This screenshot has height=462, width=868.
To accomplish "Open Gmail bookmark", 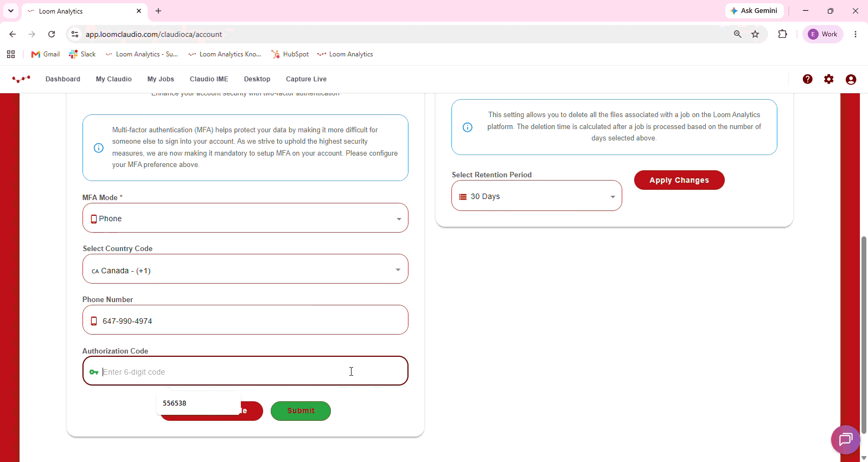I will point(46,54).
